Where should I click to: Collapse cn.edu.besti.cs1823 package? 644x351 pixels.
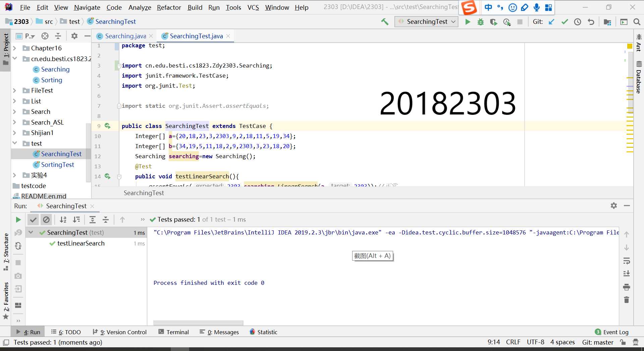pyautogui.click(x=14, y=59)
